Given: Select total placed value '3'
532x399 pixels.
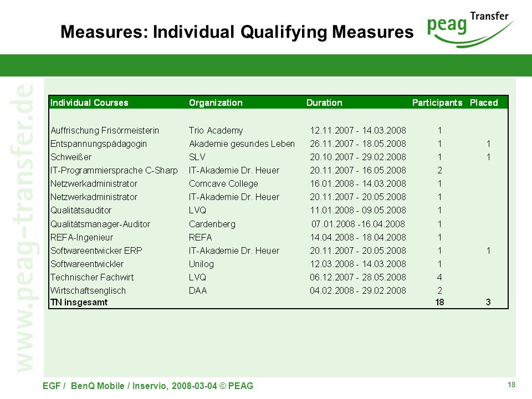Looking at the screenshot, I should [488, 303].
